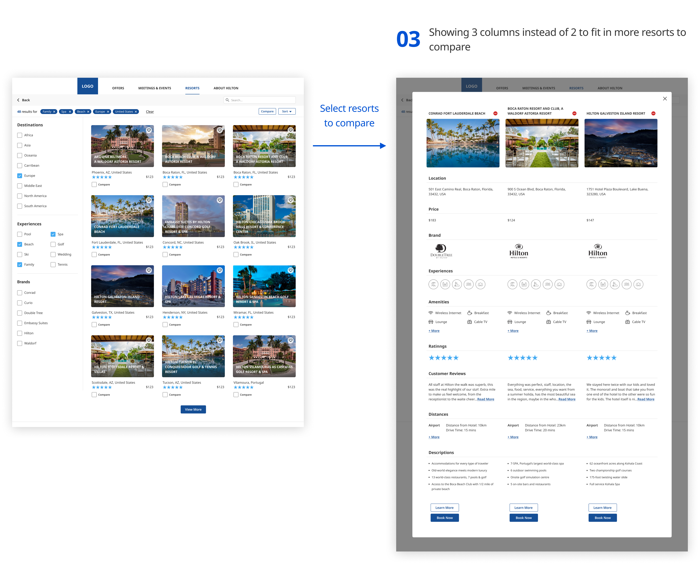
Task: Open About Hilton menu
Action: [x=226, y=88]
